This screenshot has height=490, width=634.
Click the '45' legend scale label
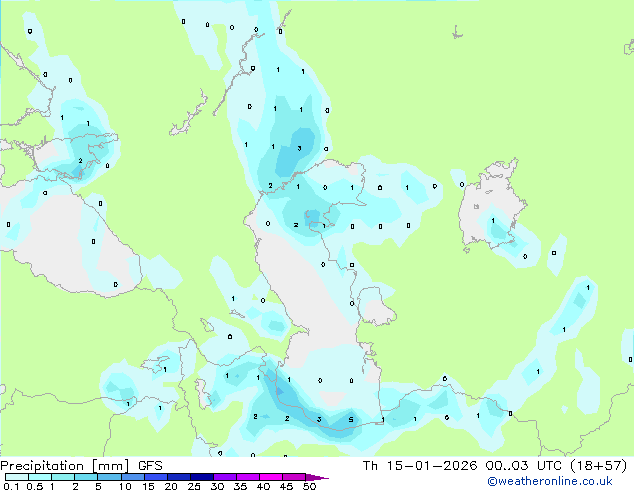coord(286,486)
